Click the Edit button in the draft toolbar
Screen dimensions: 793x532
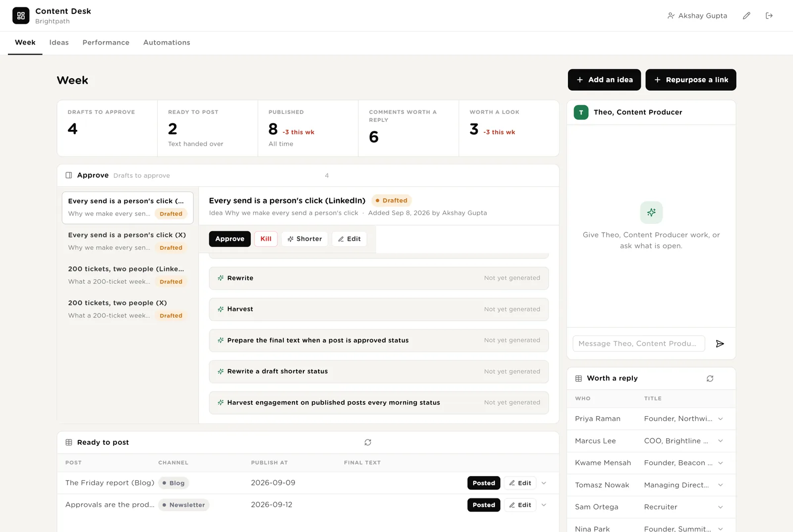(x=349, y=239)
